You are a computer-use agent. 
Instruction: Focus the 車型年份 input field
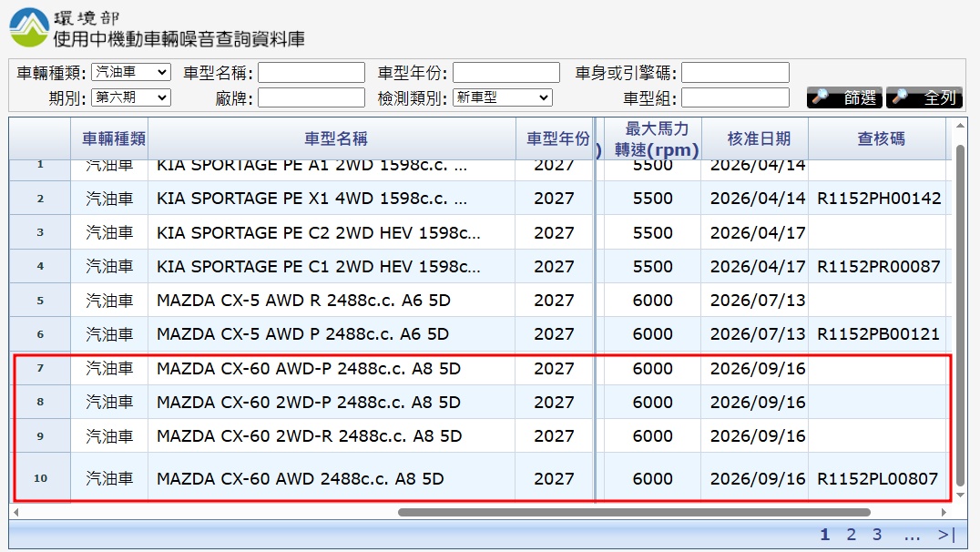(x=506, y=73)
